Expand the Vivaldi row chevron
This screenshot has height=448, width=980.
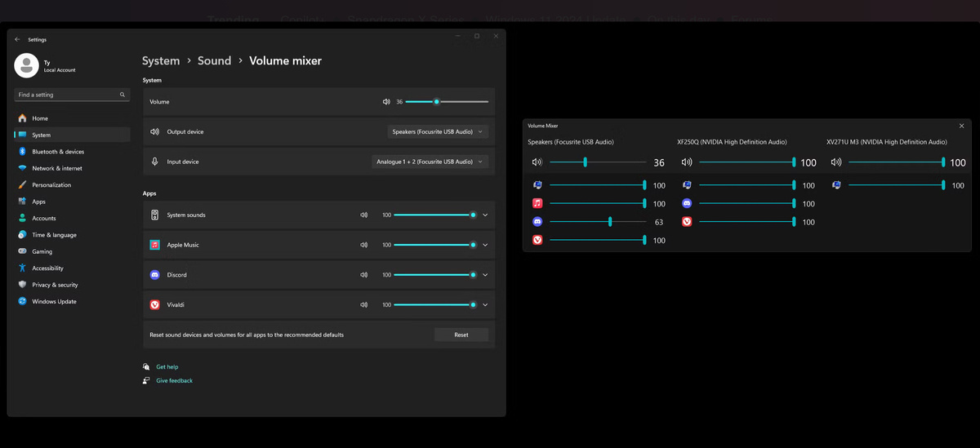485,305
